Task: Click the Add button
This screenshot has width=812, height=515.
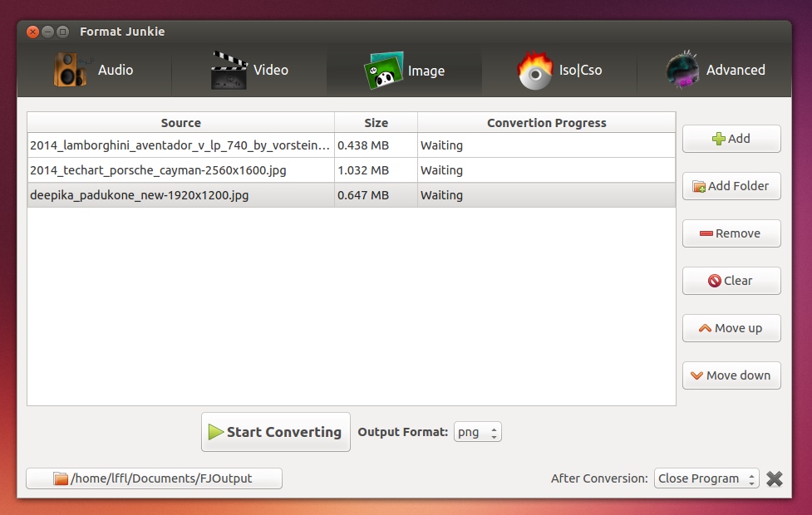Action: click(731, 139)
